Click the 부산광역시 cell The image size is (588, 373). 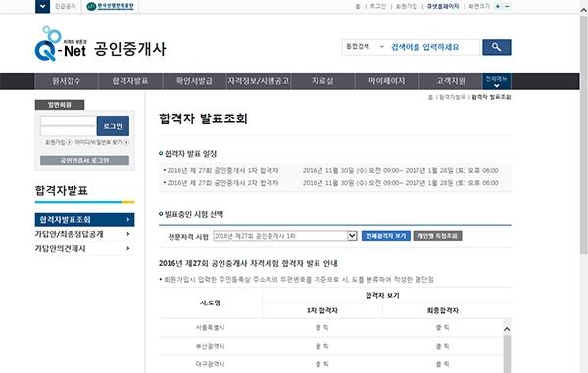point(210,346)
